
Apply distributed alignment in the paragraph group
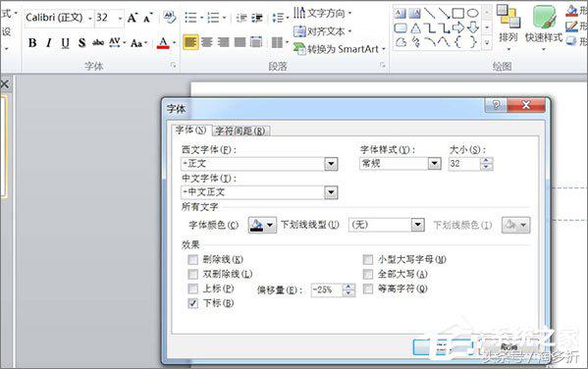point(256,42)
